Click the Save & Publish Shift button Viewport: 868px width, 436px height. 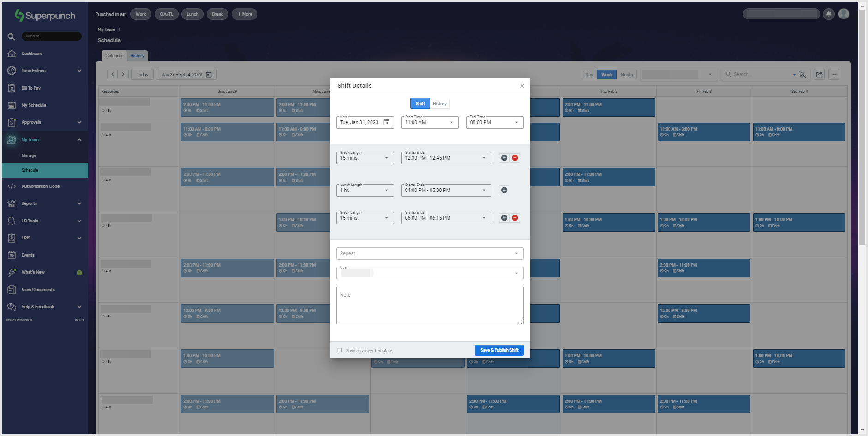coord(499,350)
